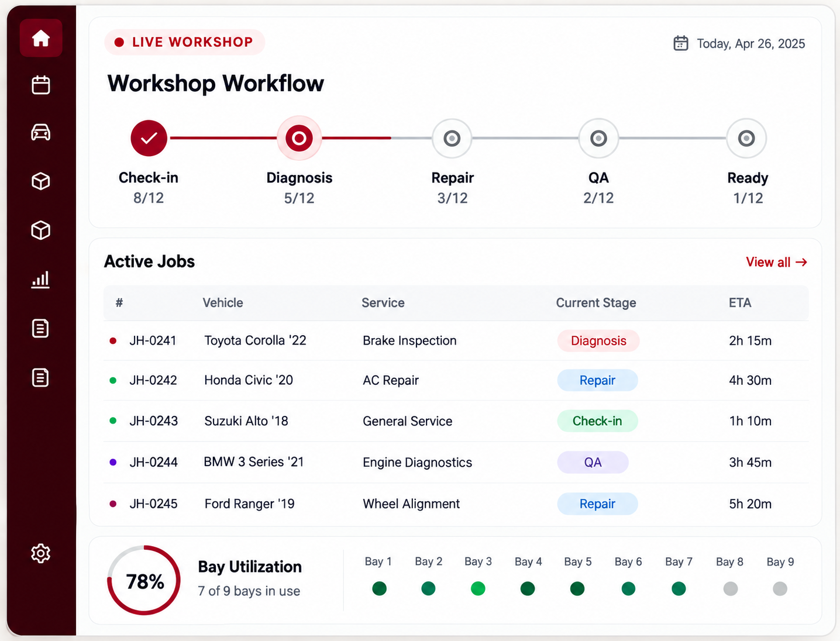This screenshot has height=641, width=840.
Task: Click the View all link
Action: pos(776,262)
